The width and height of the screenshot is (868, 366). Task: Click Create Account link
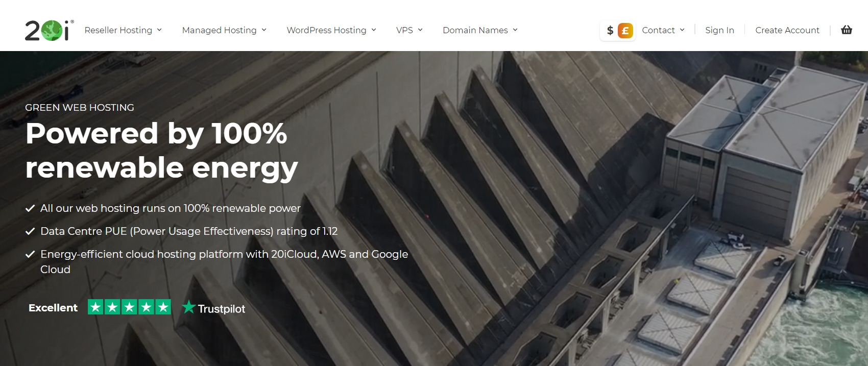787,30
